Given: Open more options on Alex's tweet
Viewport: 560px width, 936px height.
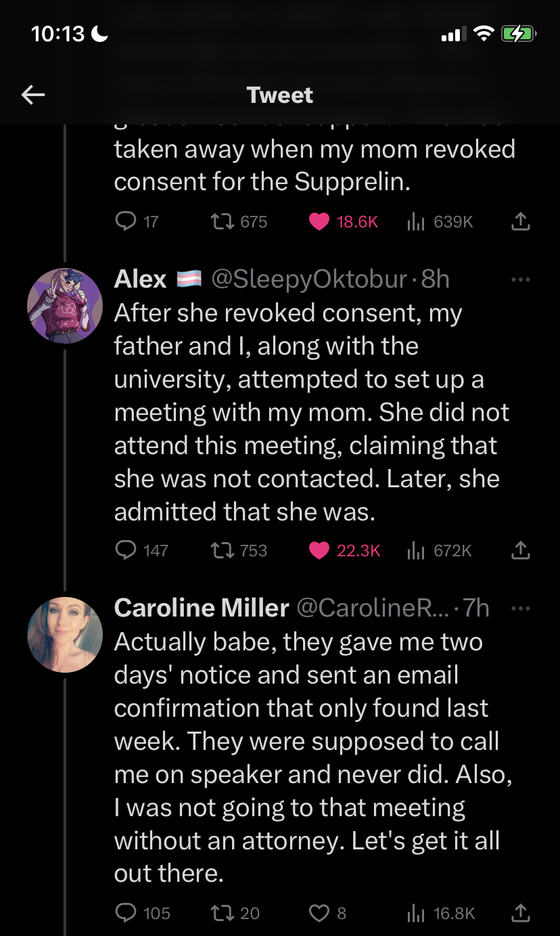Looking at the screenshot, I should coord(520,279).
